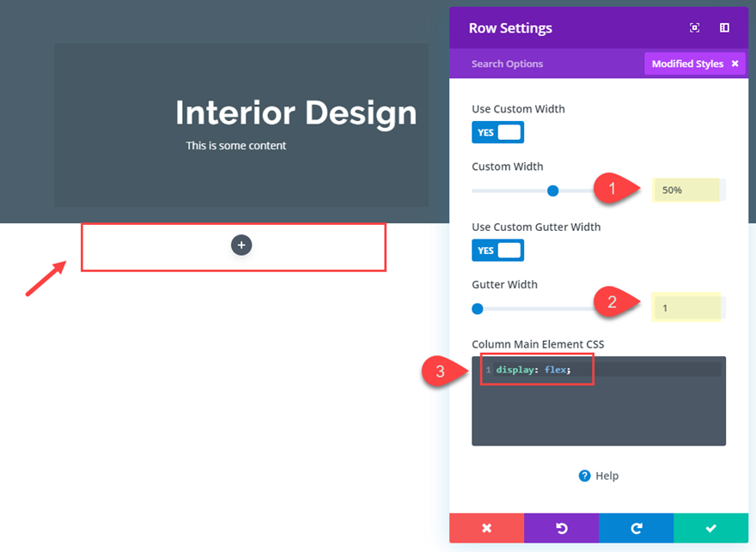Discard changes with the red X icon
Screen dimensions: 756x552
[486, 528]
